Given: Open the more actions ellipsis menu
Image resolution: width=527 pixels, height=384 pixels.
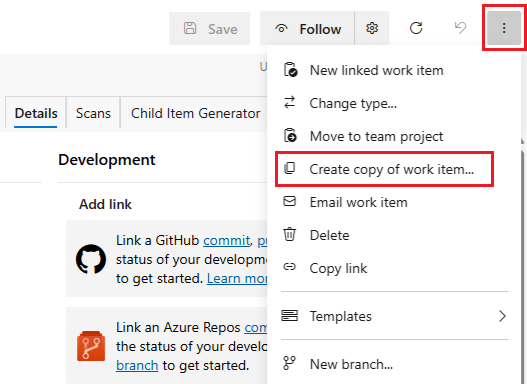Looking at the screenshot, I should click(x=504, y=28).
